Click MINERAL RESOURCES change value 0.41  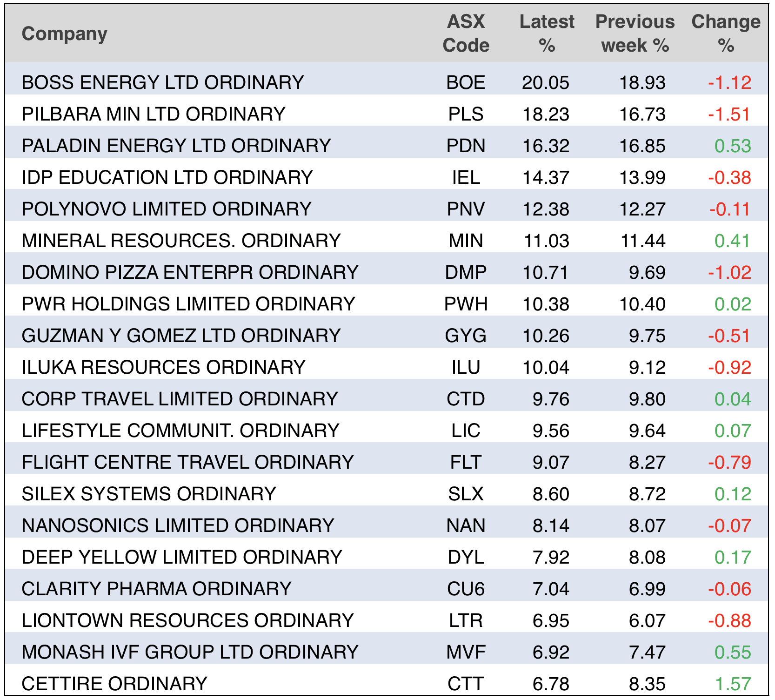click(x=732, y=241)
